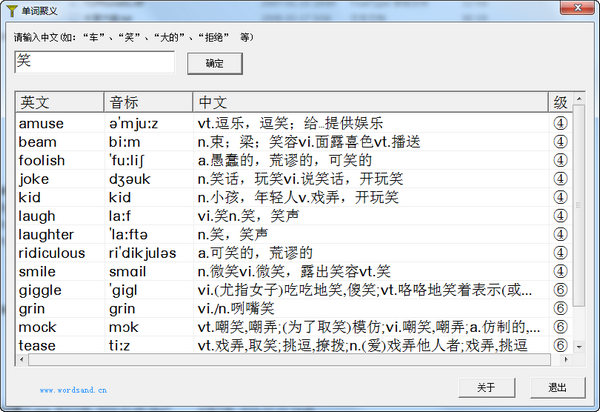Click the definition vi.笑n.笑，笑声
The width and height of the screenshot is (600, 412).
(x=248, y=216)
